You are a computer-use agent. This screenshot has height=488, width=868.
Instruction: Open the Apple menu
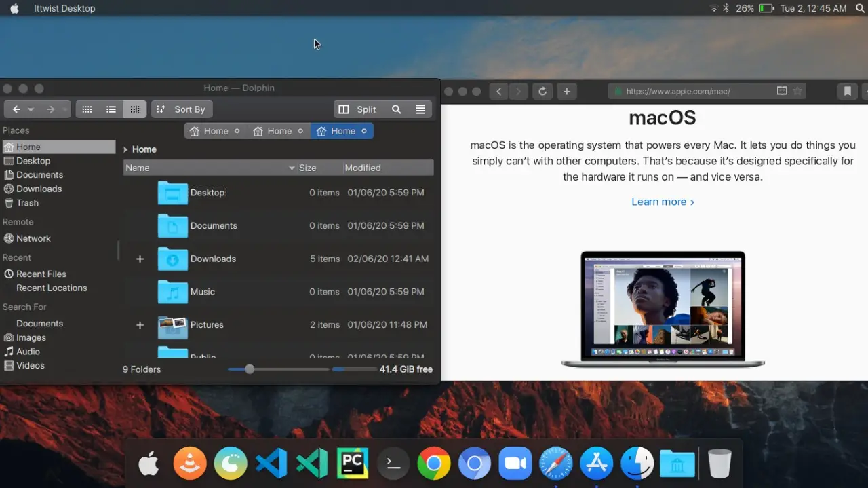click(14, 8)
